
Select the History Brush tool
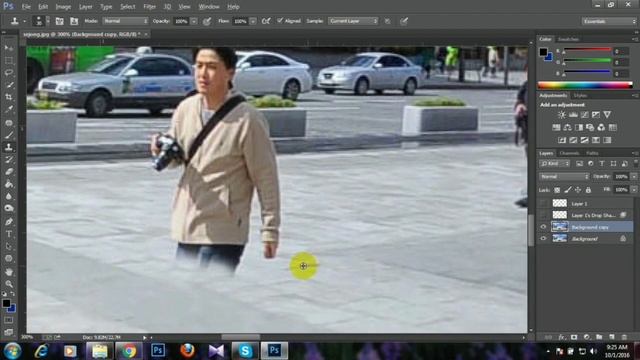9,160
